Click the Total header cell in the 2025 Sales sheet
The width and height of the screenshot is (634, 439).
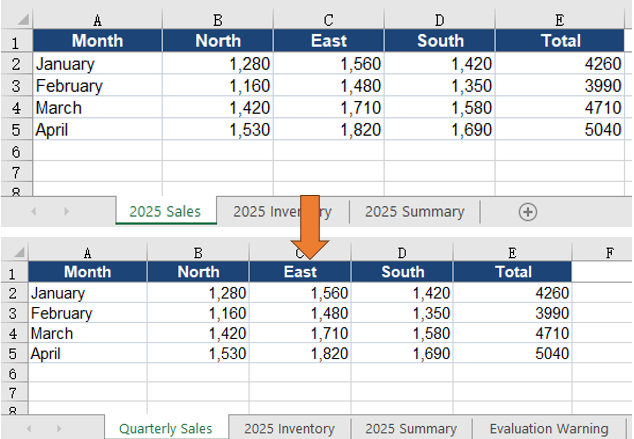(560, 40)
